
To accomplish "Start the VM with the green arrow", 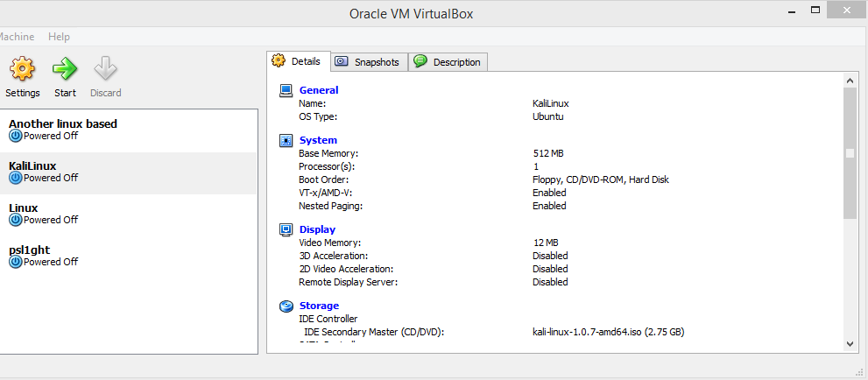I will point(66,69).
